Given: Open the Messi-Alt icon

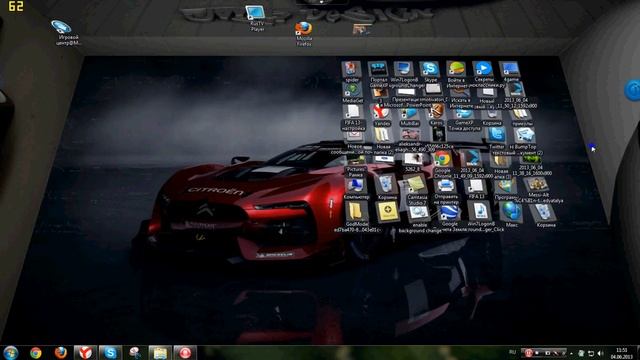Looking at the screenshot, I should [x=538, y=187].
